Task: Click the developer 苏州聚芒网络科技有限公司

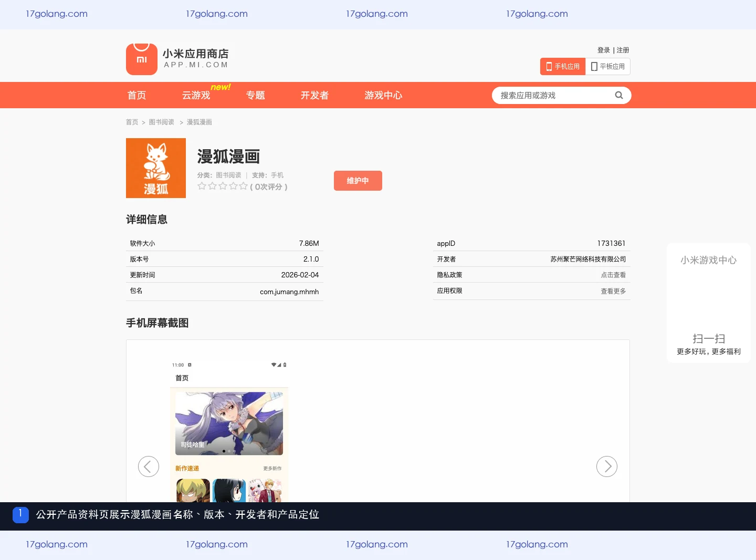Action: click(588, 259)
